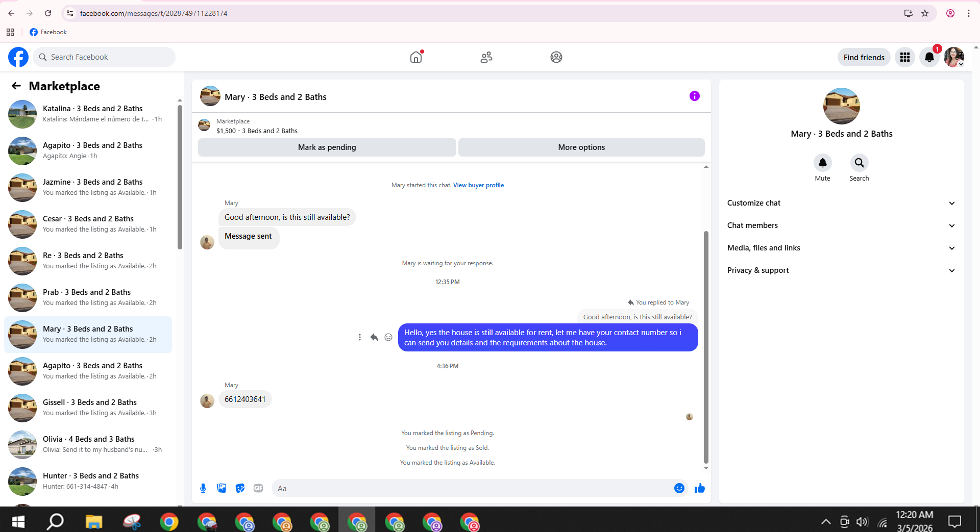Open Gissell 3 Beds and 2 Baths chat
The image size is (980, 532).
[88, 408]
